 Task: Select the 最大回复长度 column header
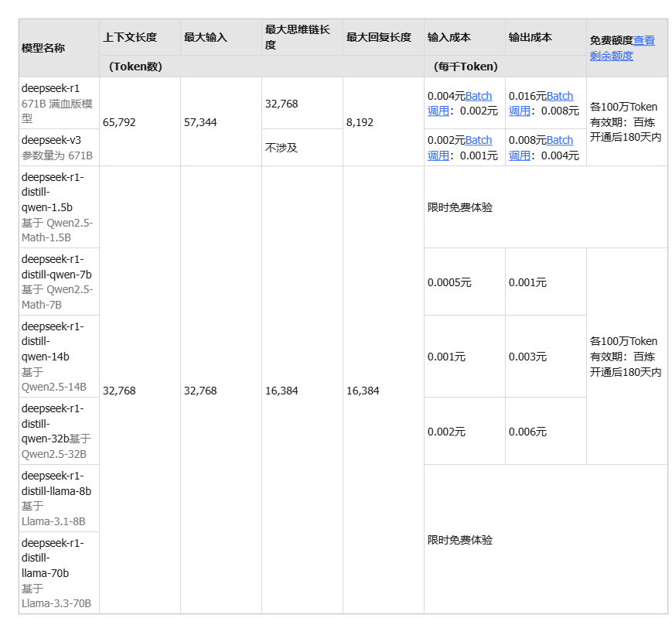pos(384,37)
